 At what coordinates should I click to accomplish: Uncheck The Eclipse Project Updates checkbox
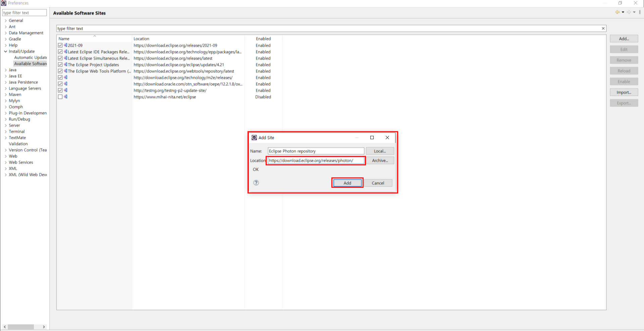[60, 65]
